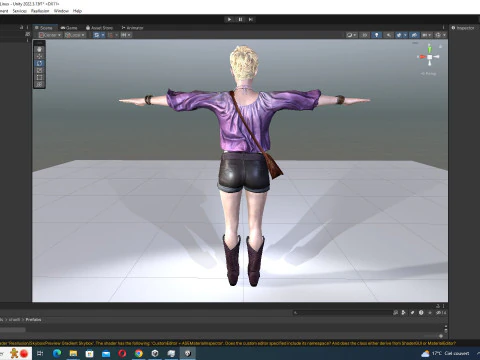Toggle the Persp projection label
Viewport: 480px width, 360px height.
[429, 74]
